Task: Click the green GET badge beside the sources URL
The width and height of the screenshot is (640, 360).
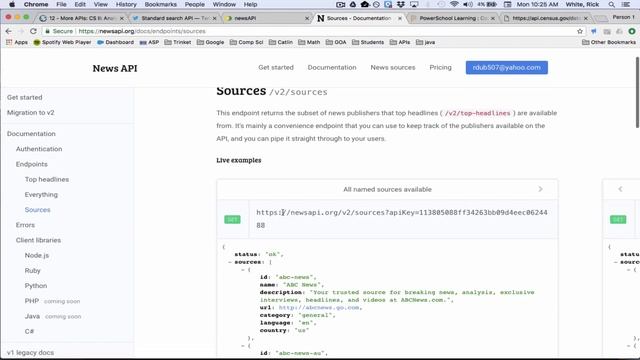Action: 232,219
